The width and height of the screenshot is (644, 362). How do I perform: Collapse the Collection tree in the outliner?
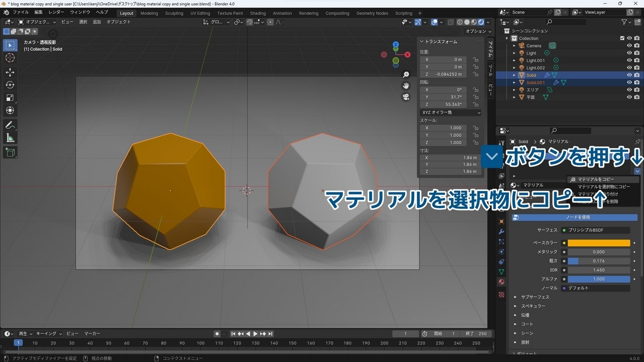tap(507, 38)
